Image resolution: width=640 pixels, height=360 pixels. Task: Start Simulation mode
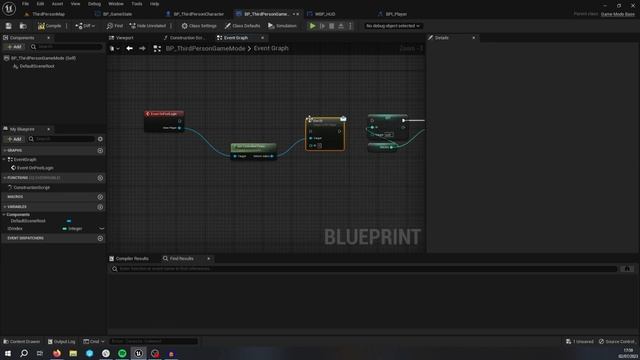coord(282,26)
